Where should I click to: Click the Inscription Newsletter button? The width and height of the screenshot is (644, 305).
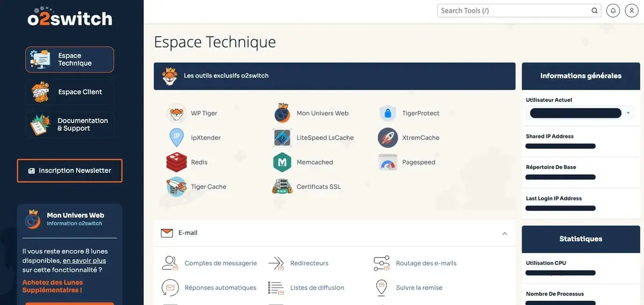tap(70, 170)
